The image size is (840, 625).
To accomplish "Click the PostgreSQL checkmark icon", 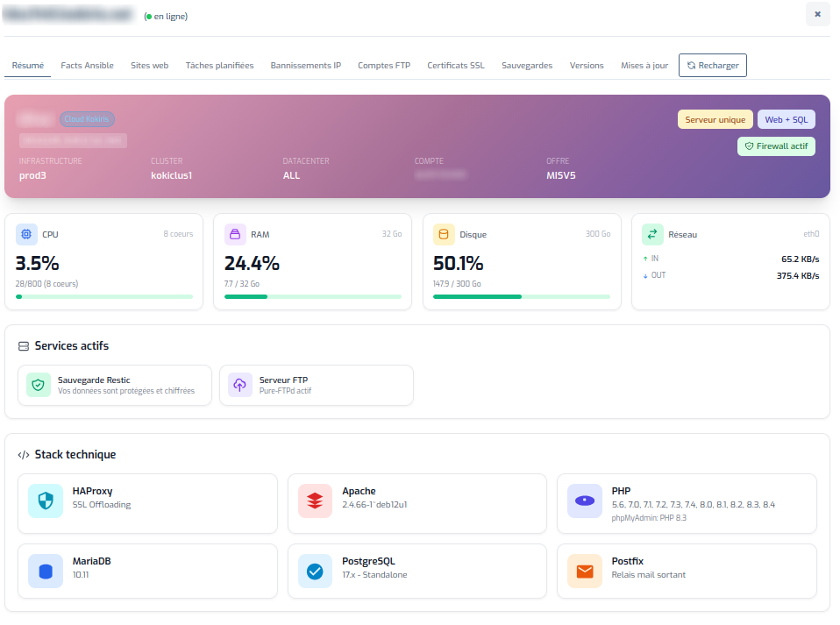I will coord(315,571).
